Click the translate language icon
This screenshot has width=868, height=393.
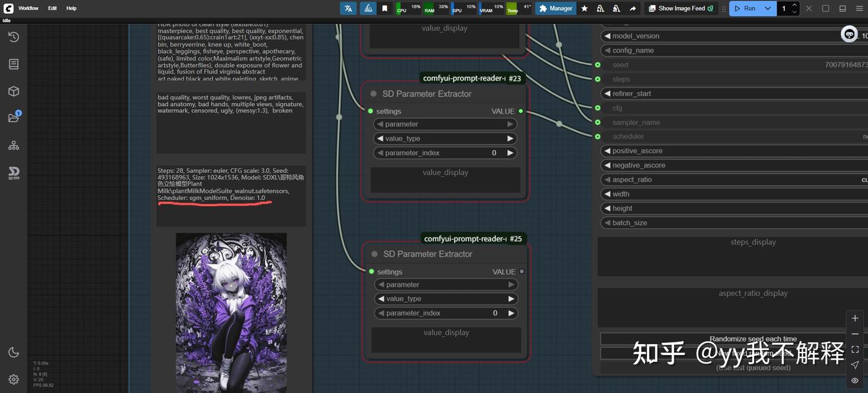coord(348,8)
